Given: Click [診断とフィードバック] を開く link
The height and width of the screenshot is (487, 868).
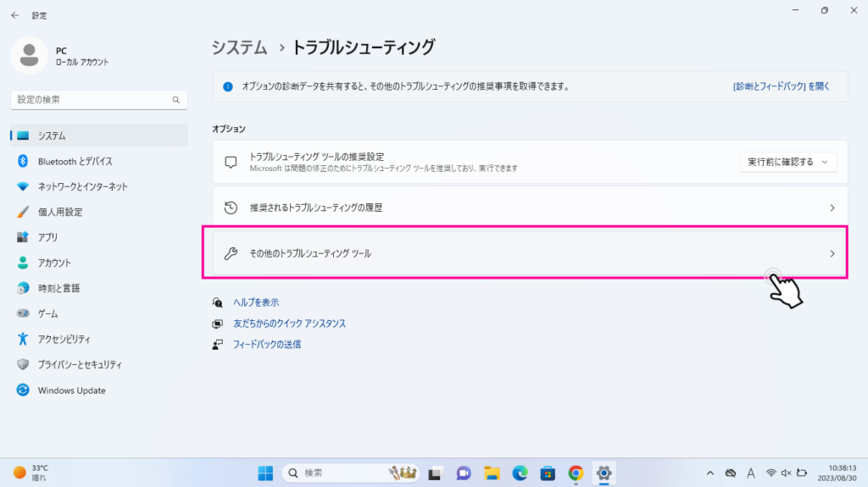Looking at the screenshot, I should (781, 86).
